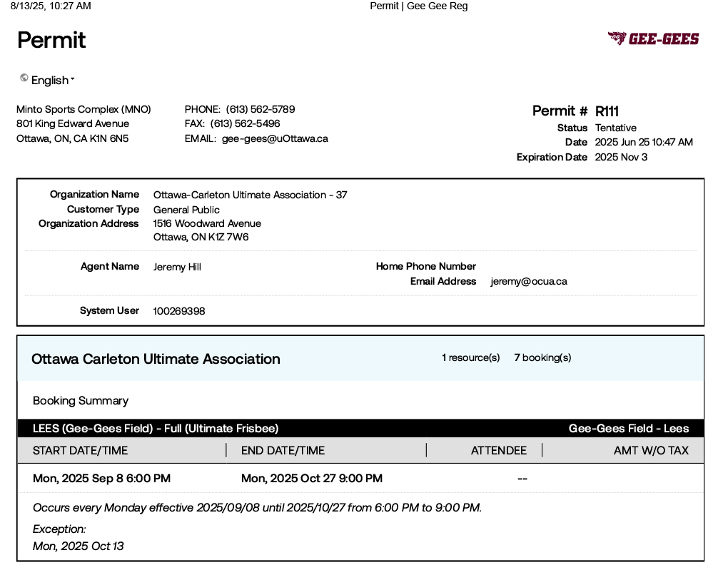
Task: Click the Permit page heading
Action: (51, 40)
